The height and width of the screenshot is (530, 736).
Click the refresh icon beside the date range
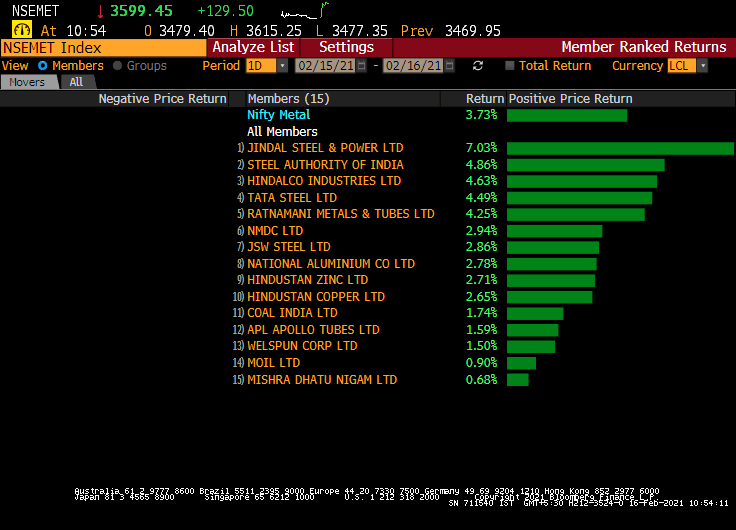pyautogui.click(x=478, y=66)
